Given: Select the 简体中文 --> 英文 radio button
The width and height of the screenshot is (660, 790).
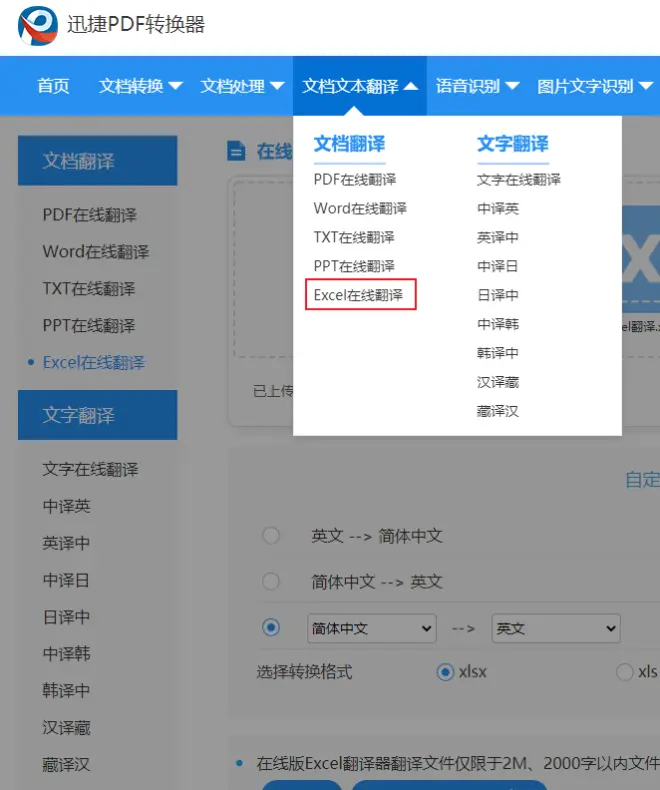Looking at the screenshot, I should pos(271,581).
